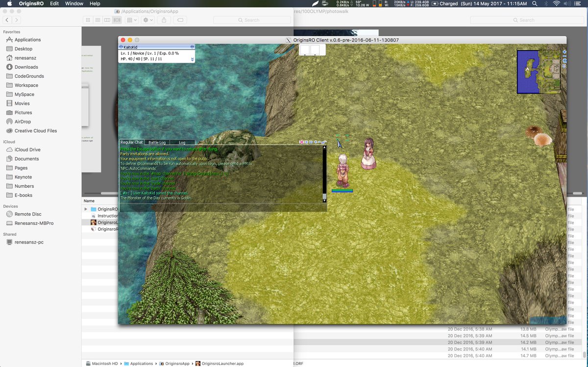This screenshot has width=588, height=367.
Task: Click chat scrollbar down arrow
Action: [x=324, y=200]
